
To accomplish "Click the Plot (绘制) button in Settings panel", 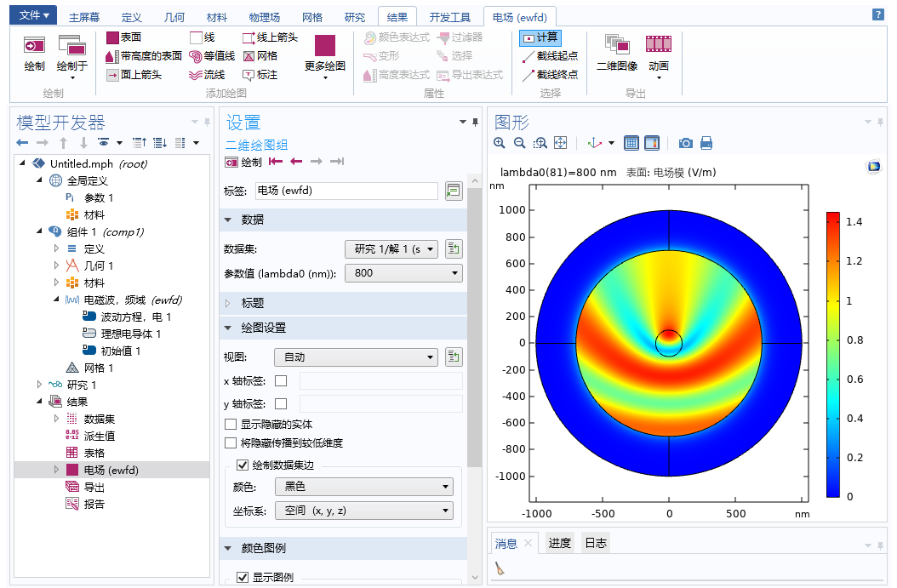I will (x=243, y=162).
